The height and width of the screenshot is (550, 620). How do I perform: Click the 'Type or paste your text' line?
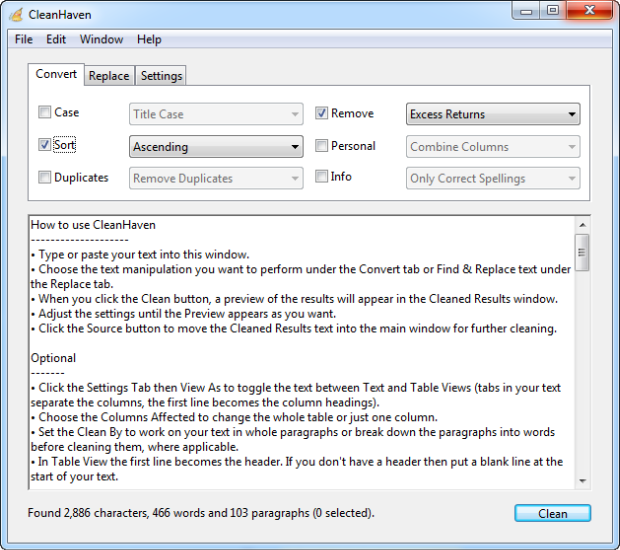(x=140, y=255)
